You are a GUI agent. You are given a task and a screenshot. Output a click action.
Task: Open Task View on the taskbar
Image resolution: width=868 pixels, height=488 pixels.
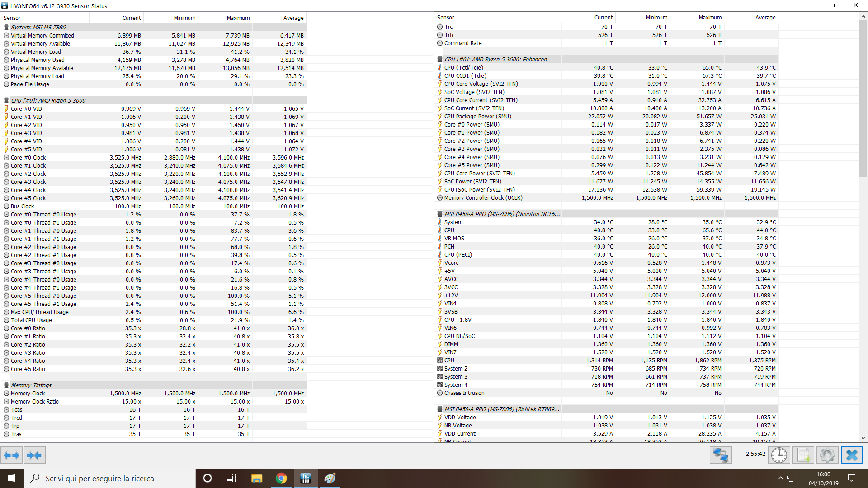[231, 478]
